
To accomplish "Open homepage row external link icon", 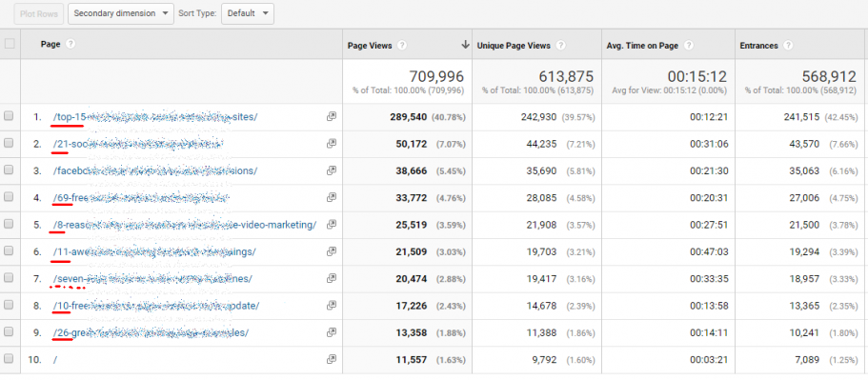I will (331, 359).
